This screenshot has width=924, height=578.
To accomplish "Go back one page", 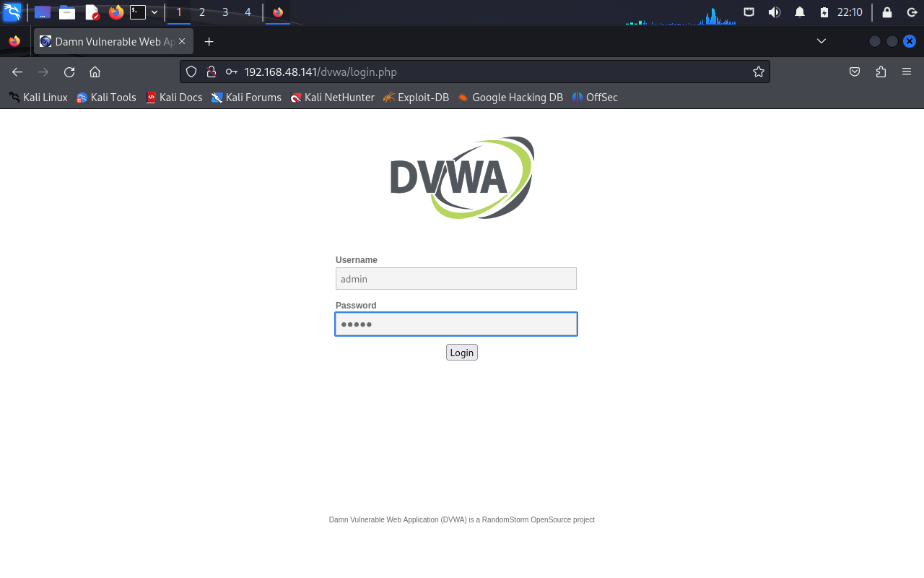I will [17, 72].
